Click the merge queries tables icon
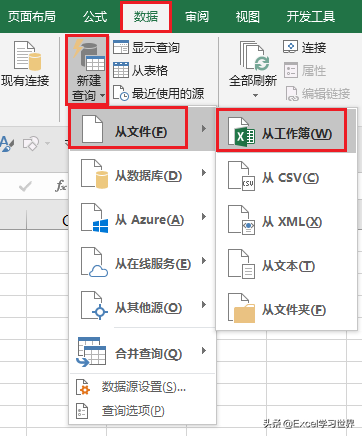 point(91,352)
